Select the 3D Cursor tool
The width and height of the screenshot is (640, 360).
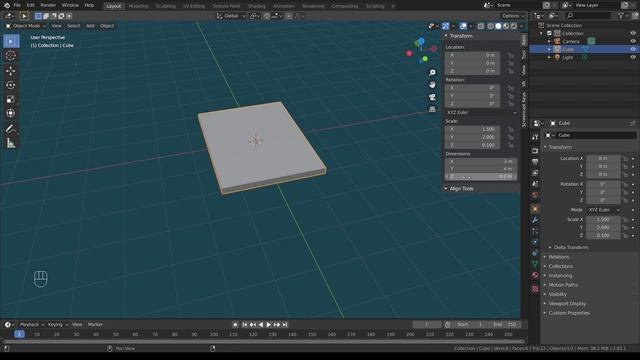11,56
